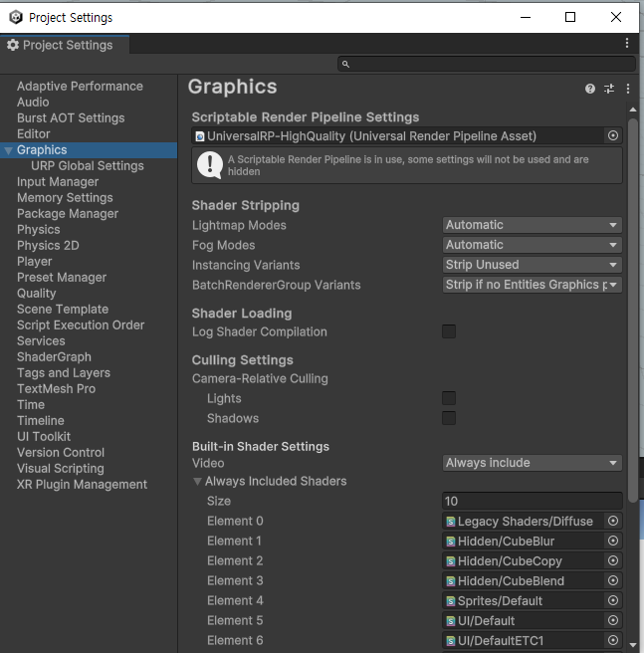Open the Graphics presets slider icon
This screenshot has width=644, height=653.
pyautogui.click(x=609, y=89)
